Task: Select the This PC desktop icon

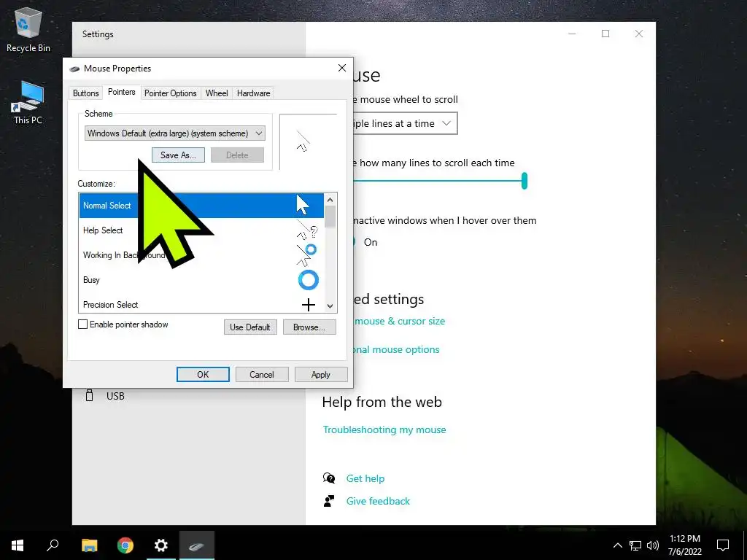Action: click(x=28, y=102)
